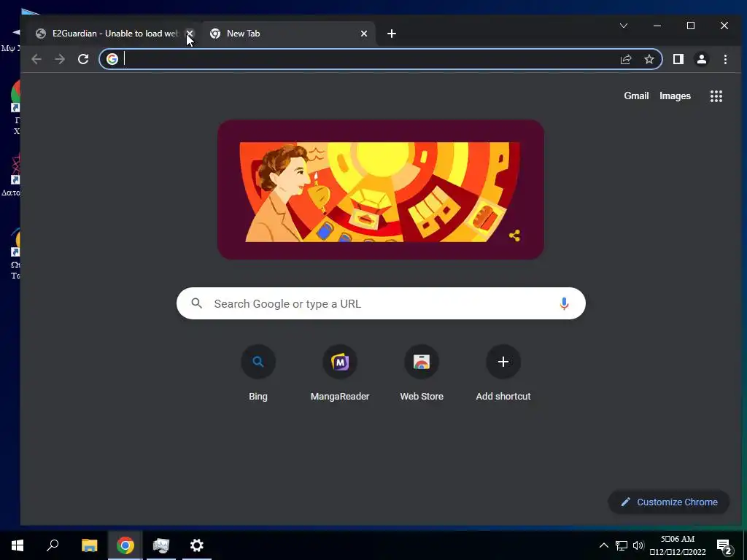Add a new shortcut tile

pyautogui.click(x=503, y=373)
